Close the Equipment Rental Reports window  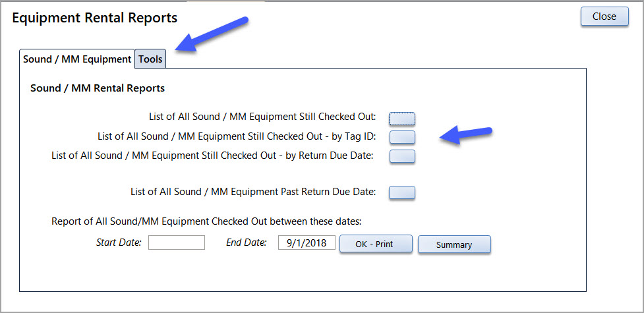(x=604, y=16)
